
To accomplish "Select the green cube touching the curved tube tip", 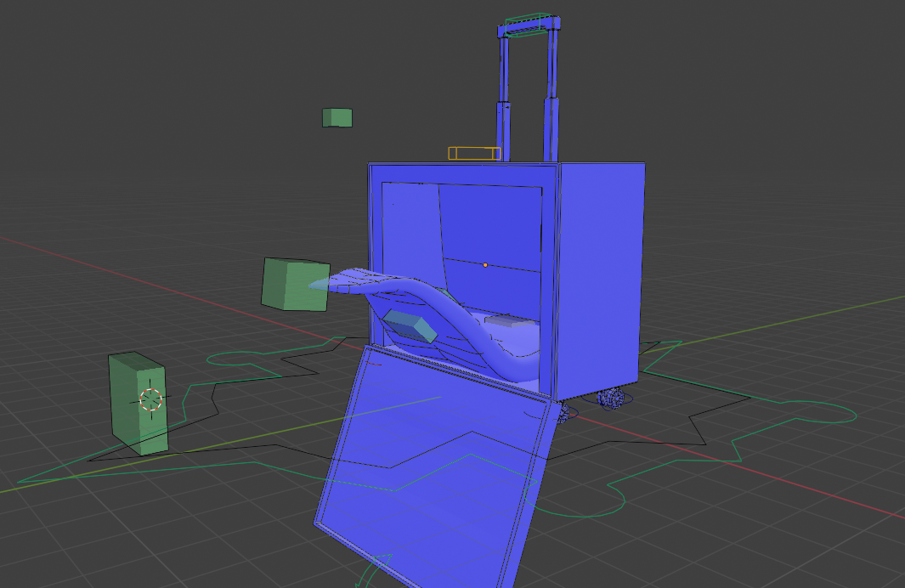I will pos(295,284).
